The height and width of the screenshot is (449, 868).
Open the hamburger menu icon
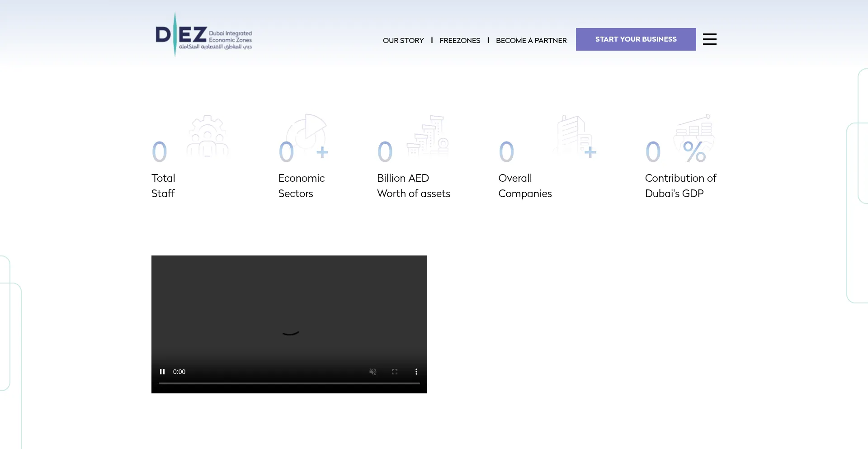click(709, 39)
